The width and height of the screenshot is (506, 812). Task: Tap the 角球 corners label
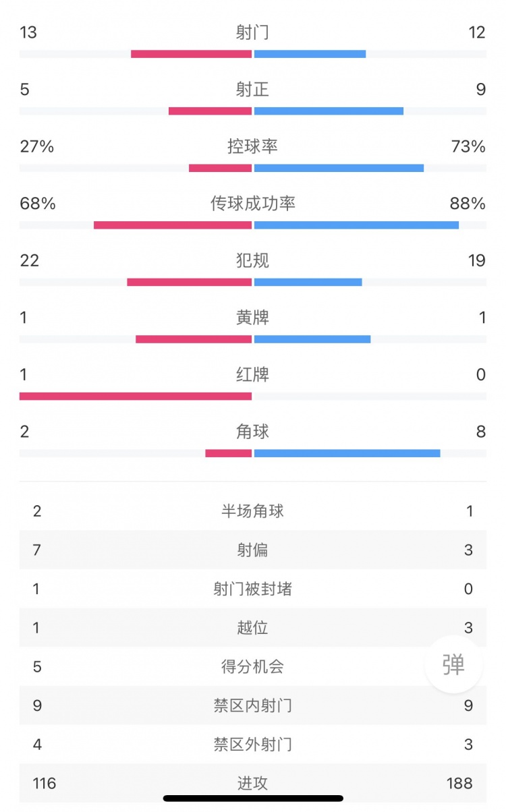coord(253,431)
